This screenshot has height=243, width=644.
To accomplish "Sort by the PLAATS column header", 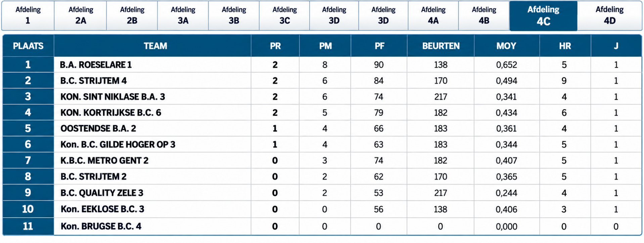I will [x=28, y=46].
